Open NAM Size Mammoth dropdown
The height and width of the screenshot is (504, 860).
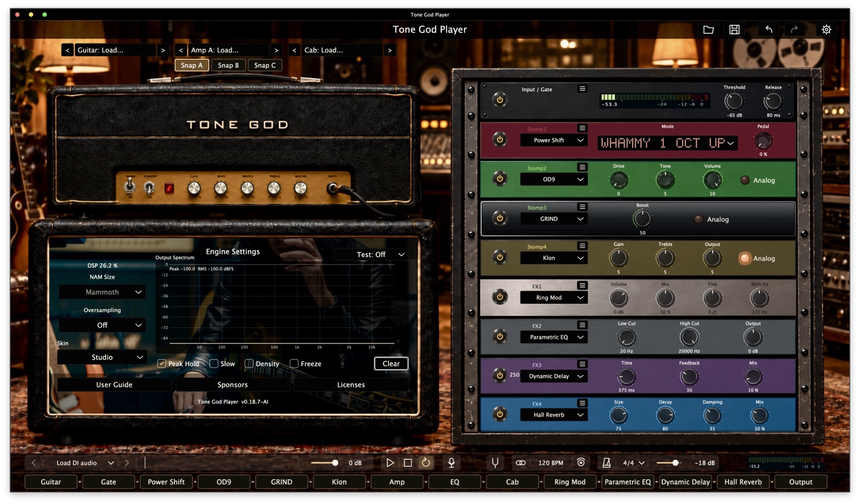tap(102, 292)
